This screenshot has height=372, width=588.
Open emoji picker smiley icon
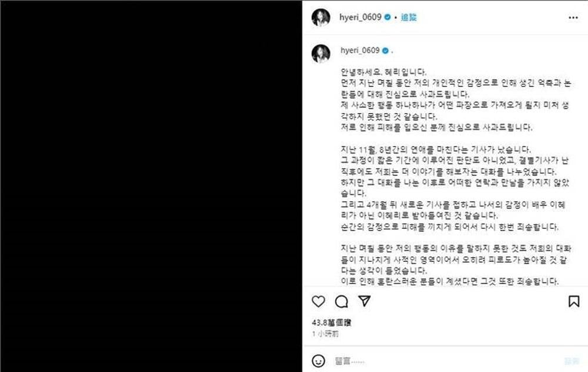(318, 361)
